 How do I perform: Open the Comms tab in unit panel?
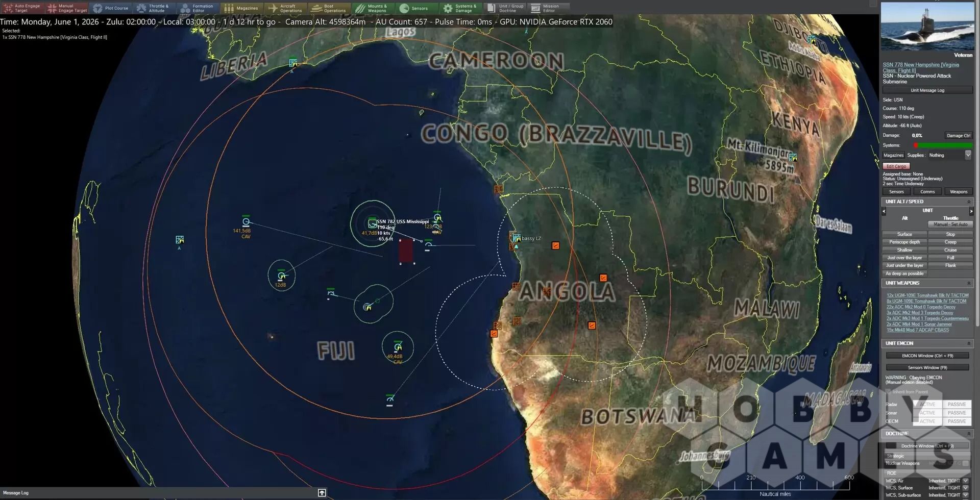coord(927,192)
